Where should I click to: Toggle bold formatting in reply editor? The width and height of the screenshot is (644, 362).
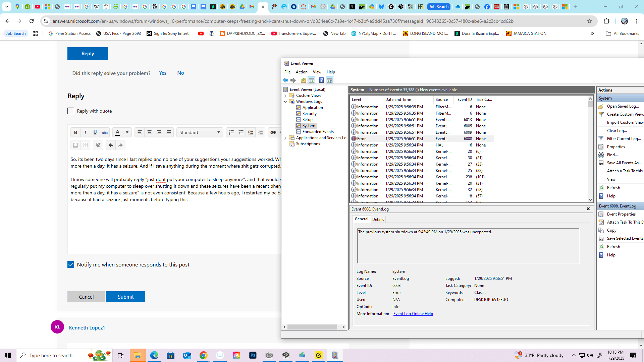pyautogui.click(x=75, y=132)
